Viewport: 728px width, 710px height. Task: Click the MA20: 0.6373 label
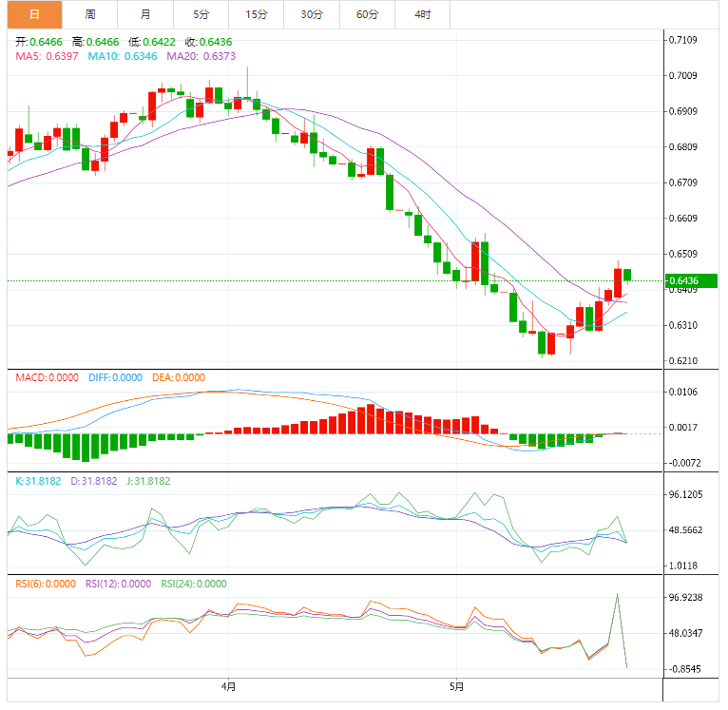tap(201, 56)
